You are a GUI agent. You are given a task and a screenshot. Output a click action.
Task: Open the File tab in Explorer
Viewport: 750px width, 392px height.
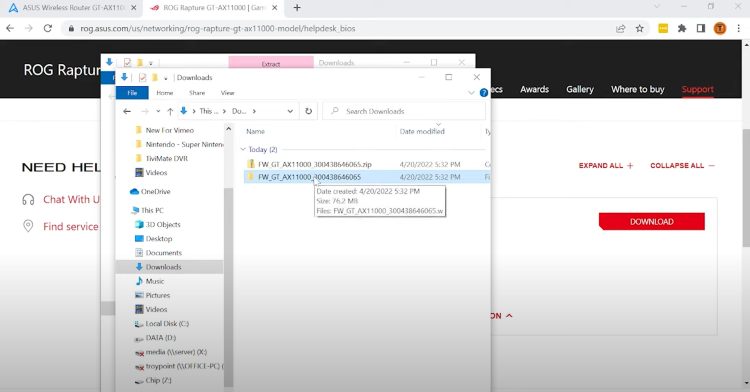[x=132, y=93]
